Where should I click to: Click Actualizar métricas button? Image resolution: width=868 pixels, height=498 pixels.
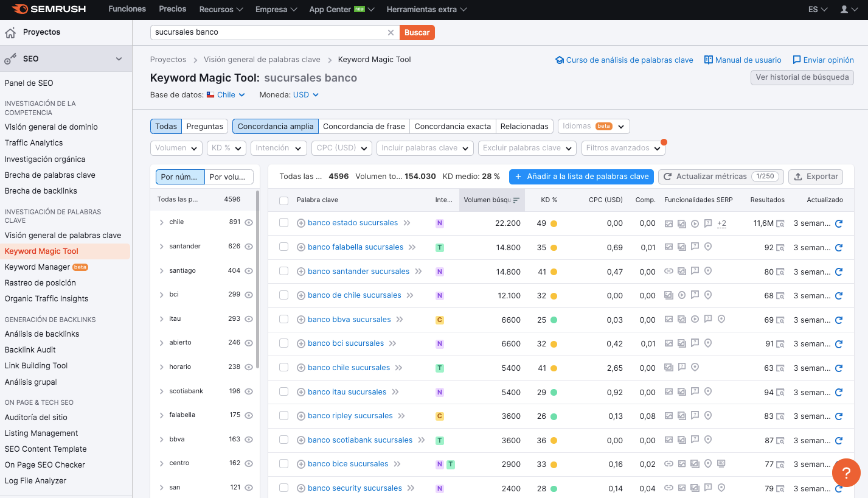(x=721, y=177)
